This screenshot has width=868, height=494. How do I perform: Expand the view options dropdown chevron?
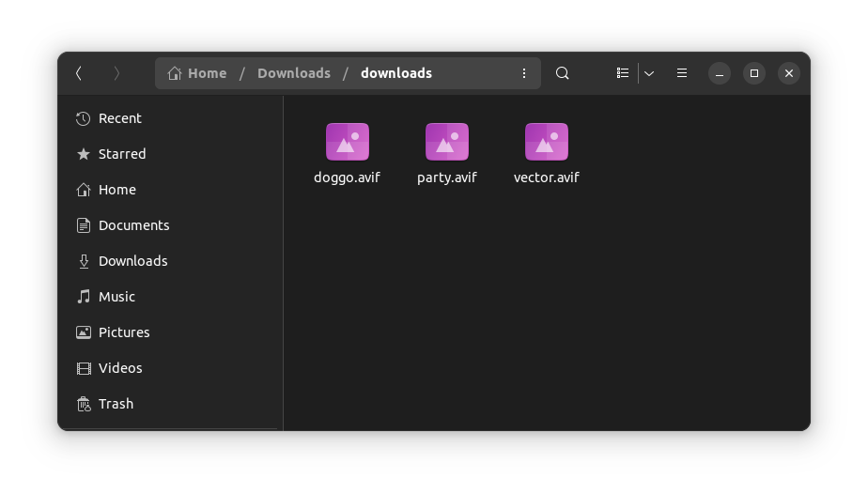click(649, 73)
